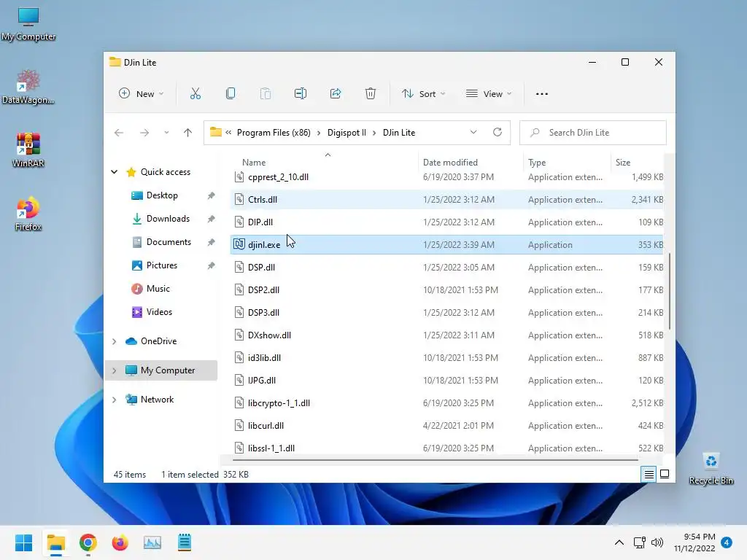The image size is (747, 560).
Task: Open Downloads in Quick access
Action: coord(168,219)
